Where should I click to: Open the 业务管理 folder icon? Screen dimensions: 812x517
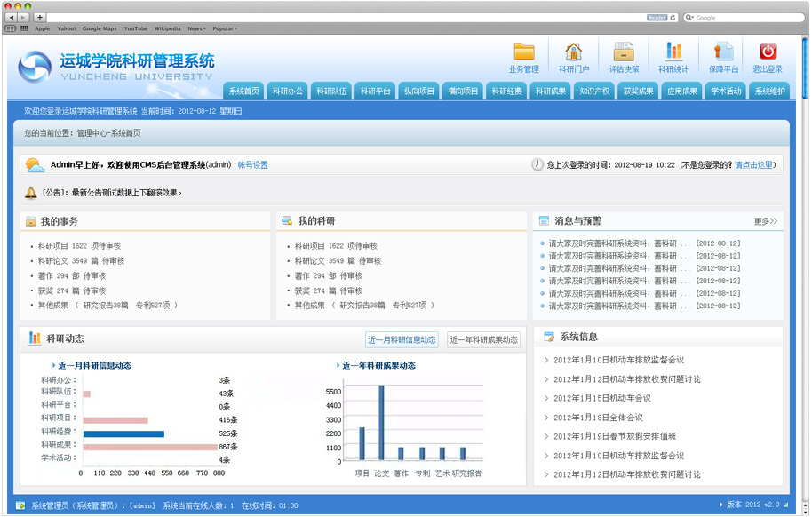(x=524, y=52)
